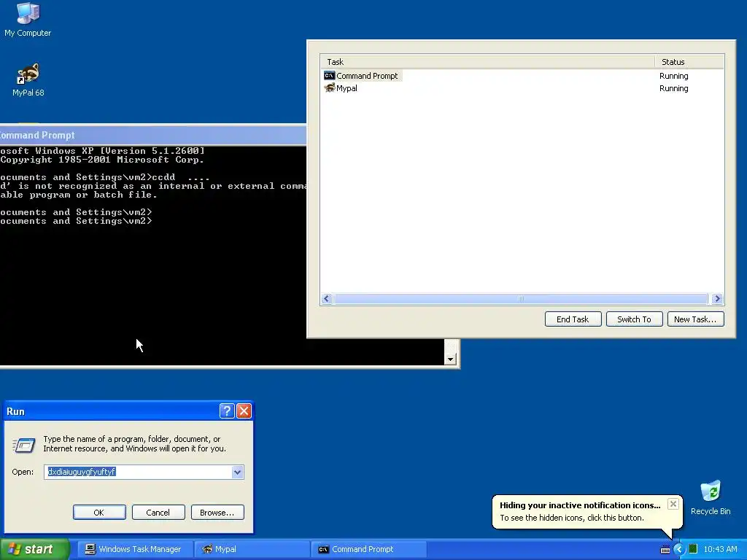747x560 pixels.
Task: Click the Run dialog help question-mark button
Action: [x=227, y=411]
